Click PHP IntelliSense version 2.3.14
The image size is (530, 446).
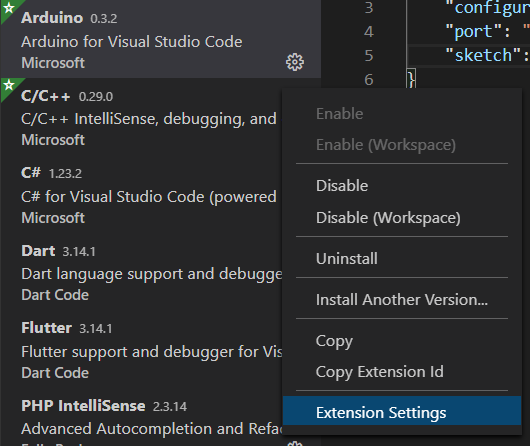[170, 406]
